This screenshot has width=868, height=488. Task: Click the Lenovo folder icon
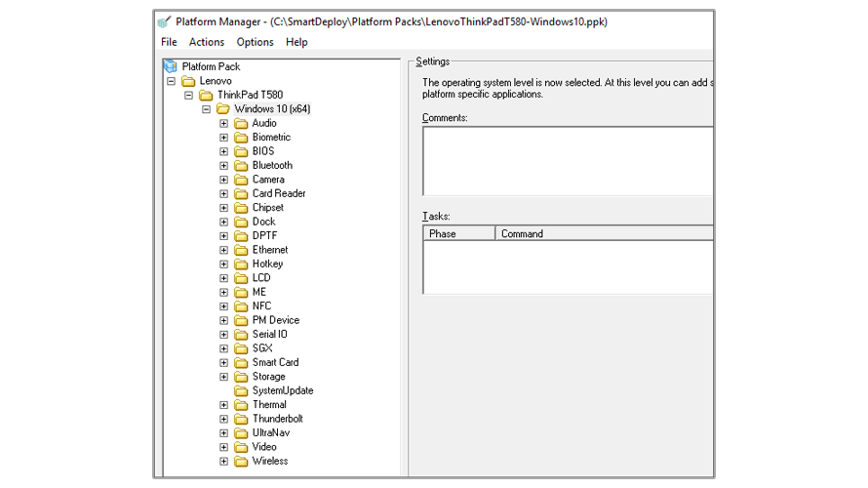coord(188,81)
